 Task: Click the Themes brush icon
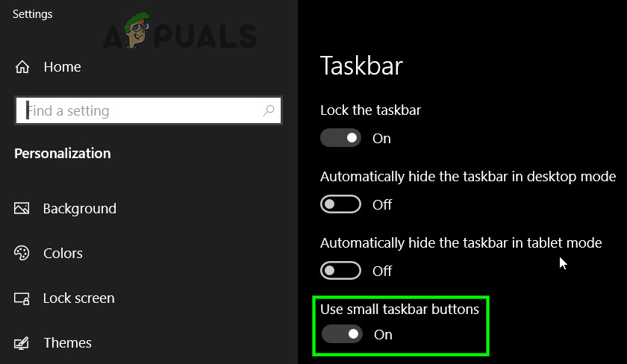coord(22,343)
